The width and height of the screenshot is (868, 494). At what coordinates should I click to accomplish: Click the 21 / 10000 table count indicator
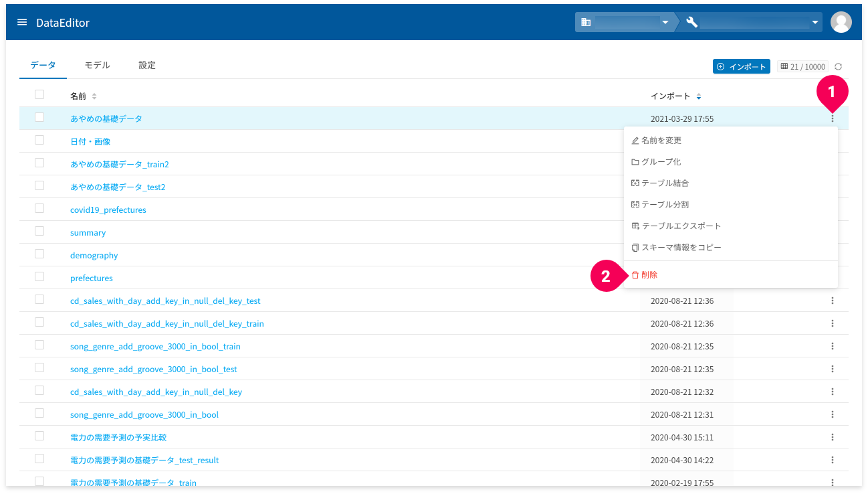pyautogui.click(x=802, y=67)
